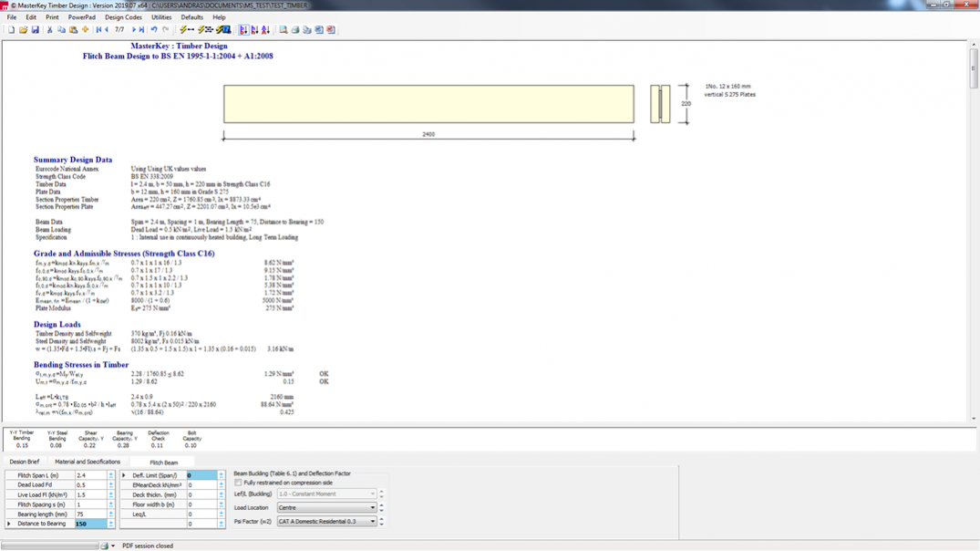Click the Distance to Bearing value field
Viewport: 980px width, 551px height.
click(91, 524)
